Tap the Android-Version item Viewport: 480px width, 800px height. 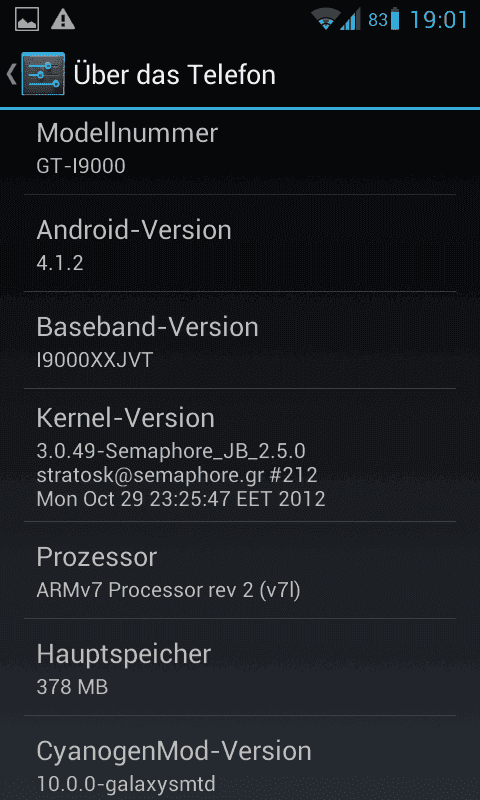(x=240, y=243)
